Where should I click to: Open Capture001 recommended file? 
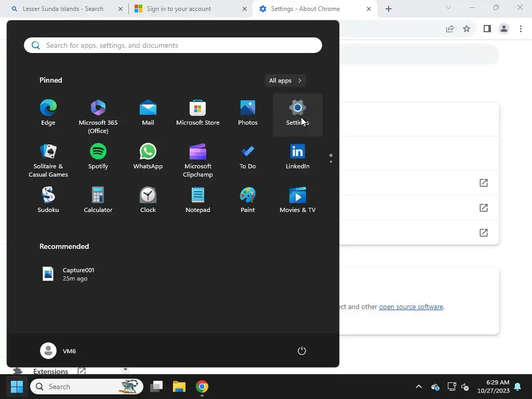[68, 274]
